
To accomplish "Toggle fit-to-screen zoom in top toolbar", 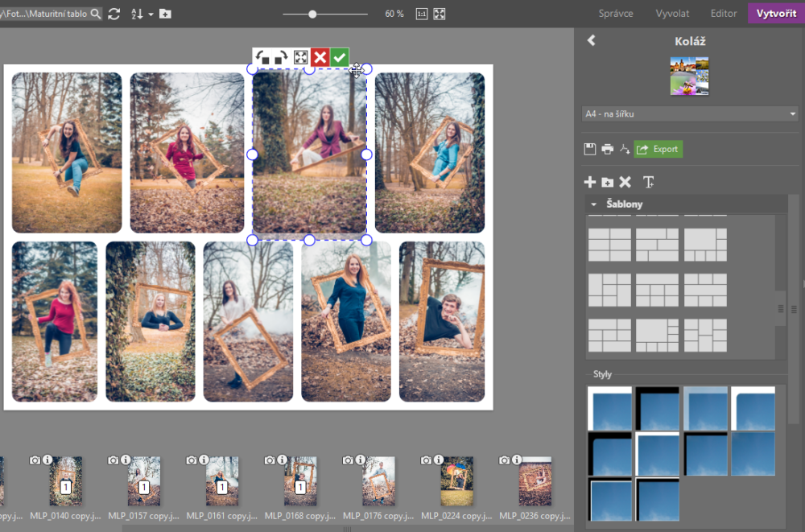I will click(x=440, y=14).
